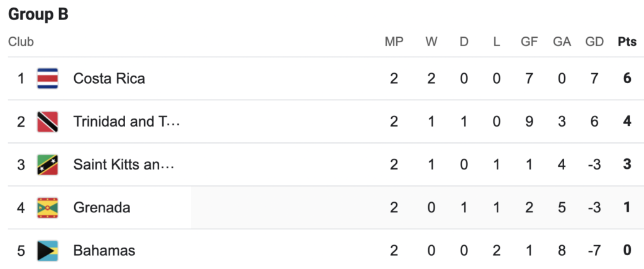Click the Grenada flag icon

point(48,208)
